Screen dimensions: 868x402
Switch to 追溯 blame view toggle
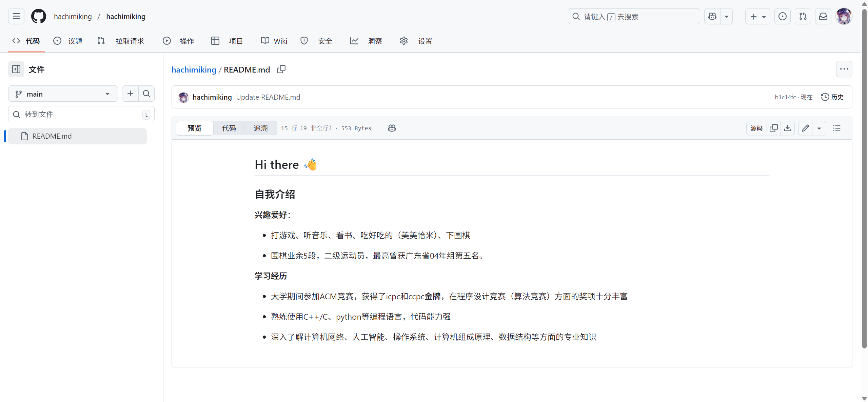pyautogui.click(x=260, y=128)
